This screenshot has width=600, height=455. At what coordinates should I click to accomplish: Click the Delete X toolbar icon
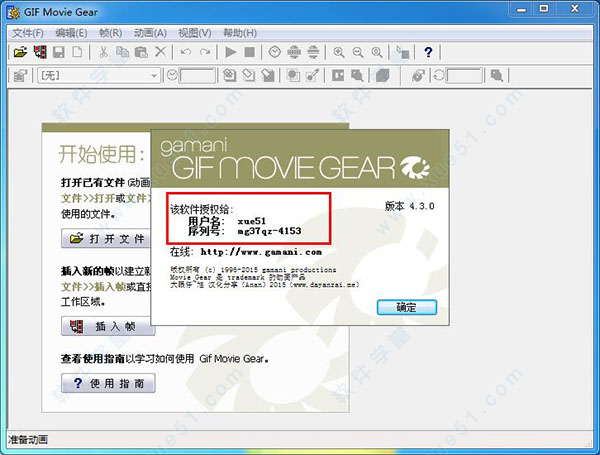[x=161, y=52]
